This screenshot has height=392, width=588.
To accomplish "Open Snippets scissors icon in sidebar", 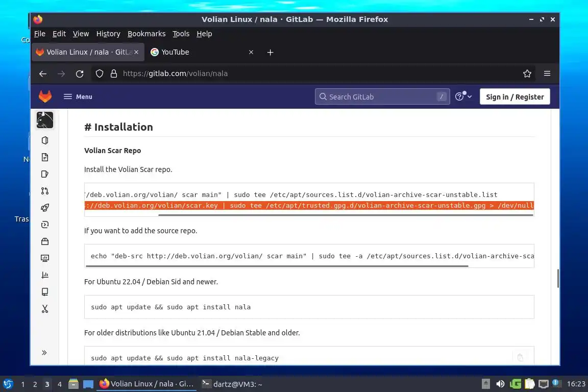I will click(x=44, y=309).
